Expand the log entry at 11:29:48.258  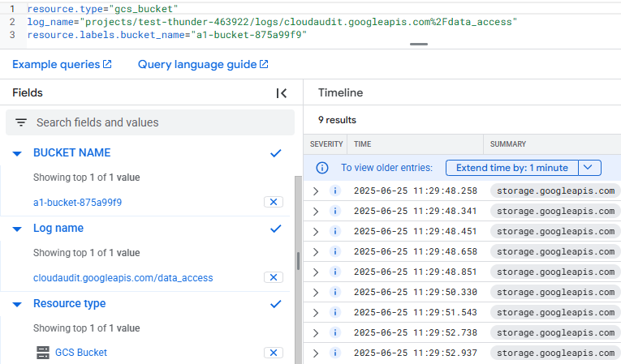coord(316,191)
